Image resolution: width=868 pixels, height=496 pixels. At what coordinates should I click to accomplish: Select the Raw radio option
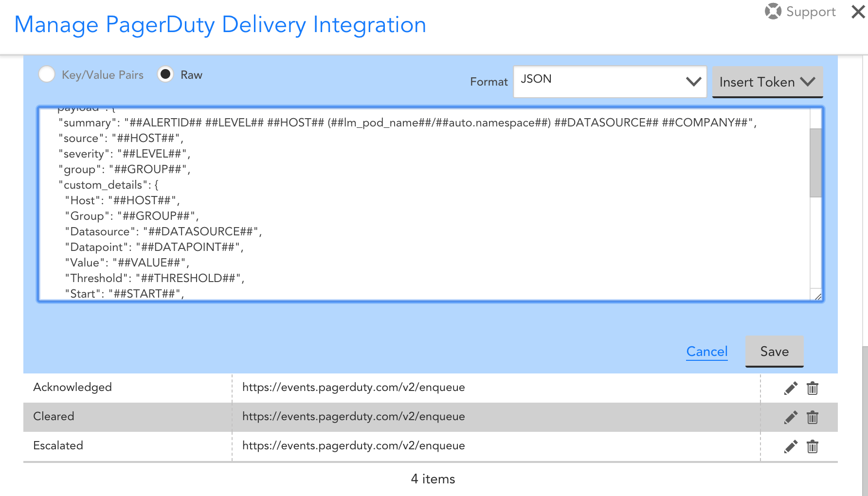tap(165, 74)
